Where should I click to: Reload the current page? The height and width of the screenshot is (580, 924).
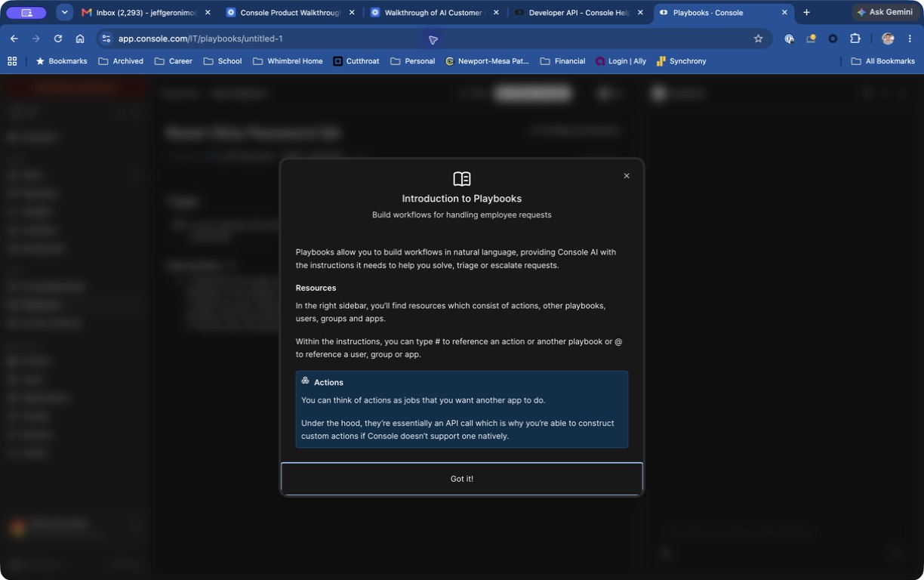tap(57, 39)
